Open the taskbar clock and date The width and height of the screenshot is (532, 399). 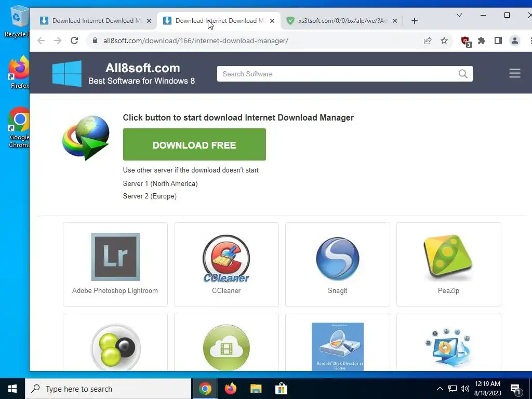(487, 389)
